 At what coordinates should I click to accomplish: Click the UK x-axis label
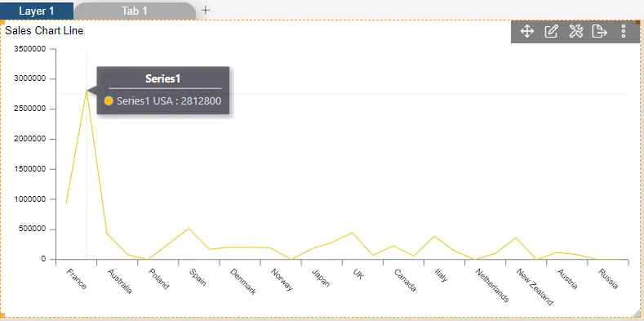(x=358, y=274)
